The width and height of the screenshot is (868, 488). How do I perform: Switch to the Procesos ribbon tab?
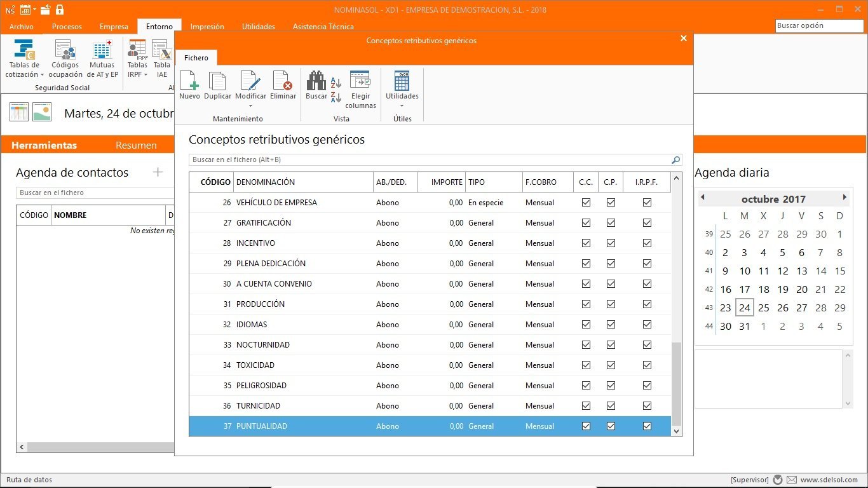tap(67, 27)
